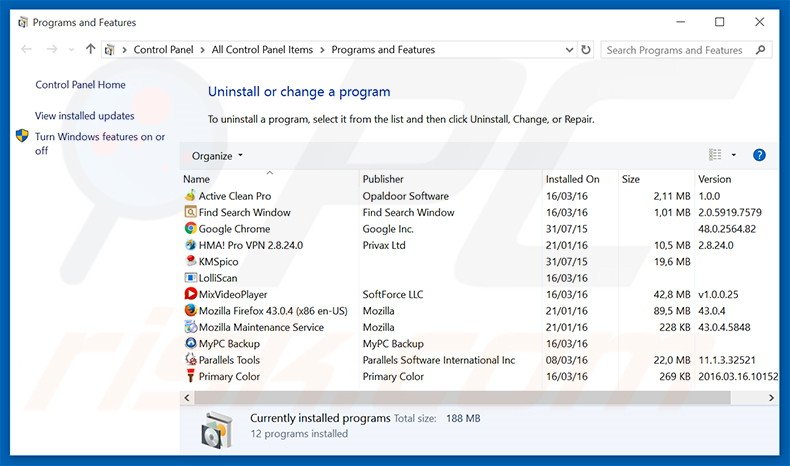
Task: Click the HMA! Pro VPN icon
Action: click(190, 245)
